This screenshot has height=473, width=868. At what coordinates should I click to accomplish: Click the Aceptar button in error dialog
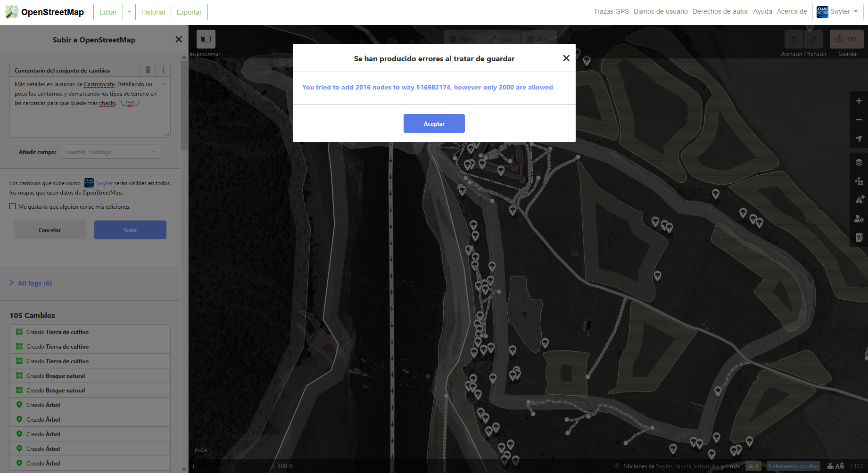pos(434,123)
